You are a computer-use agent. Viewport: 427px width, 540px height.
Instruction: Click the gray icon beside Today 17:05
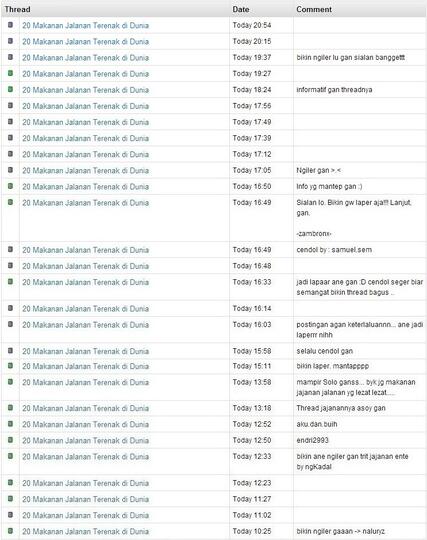(10, 170)
